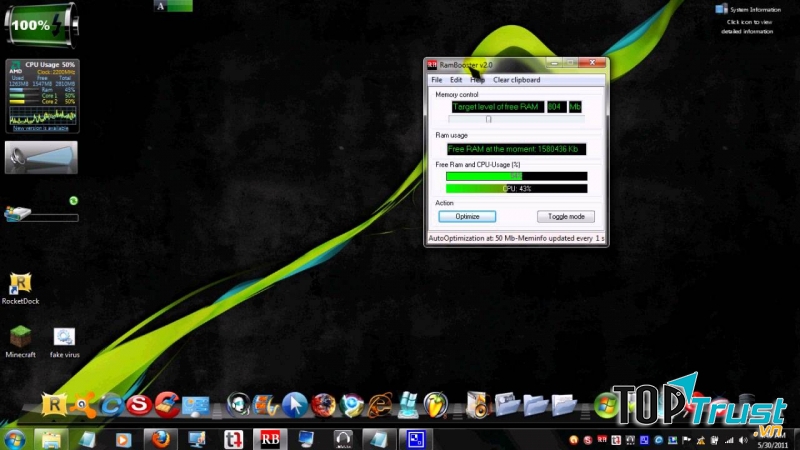This screenshot has width=800, height=450.
Task: Click the Toggle mode button
Action: click(566, 216)
